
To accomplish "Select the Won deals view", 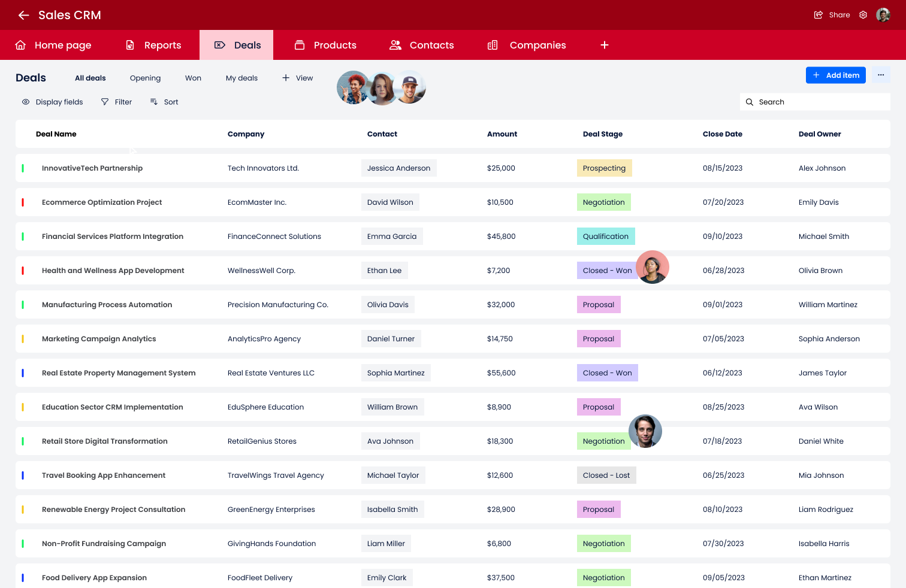I will pyautogui.click(x=193, y=78).
